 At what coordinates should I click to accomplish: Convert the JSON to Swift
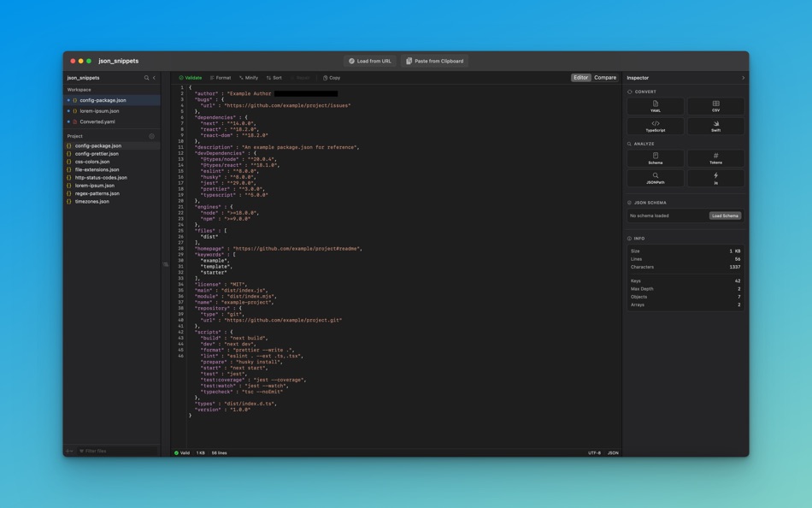click(716, 126)
